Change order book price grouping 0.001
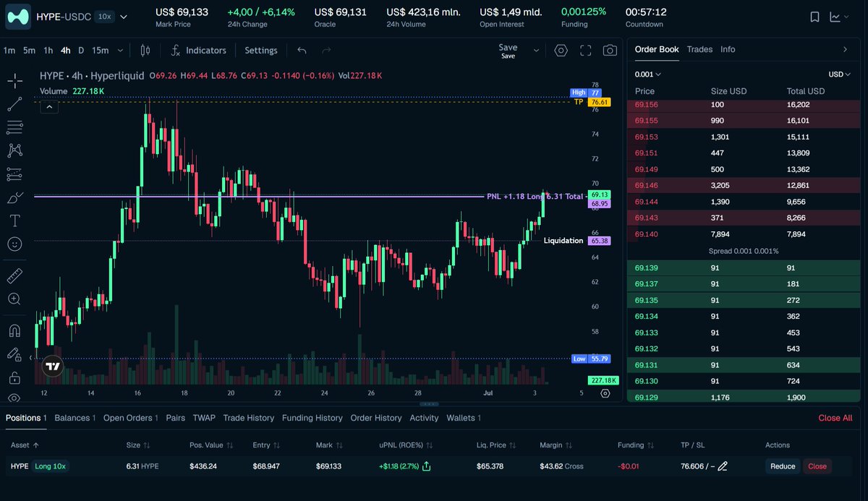Screen dimensions: 868x501 (x=648, y=74)
